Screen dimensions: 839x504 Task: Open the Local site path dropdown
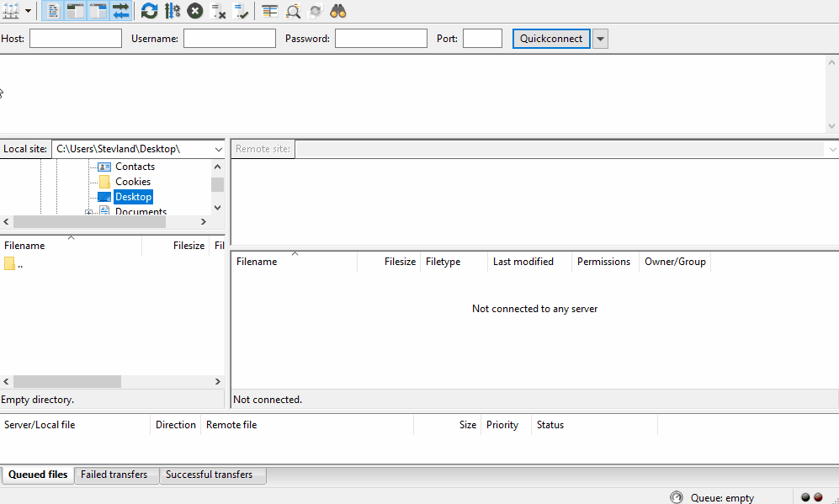pyautogui.click(x=218, y=149)
